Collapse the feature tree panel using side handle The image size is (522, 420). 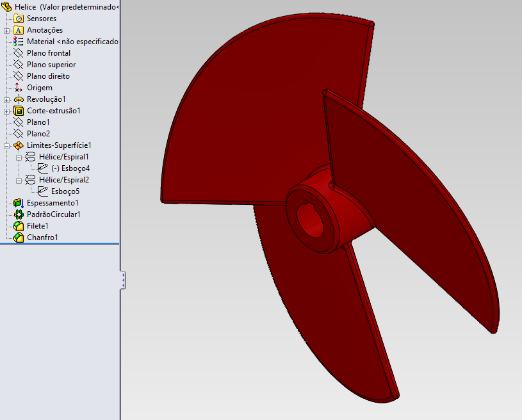coord(123,280)
